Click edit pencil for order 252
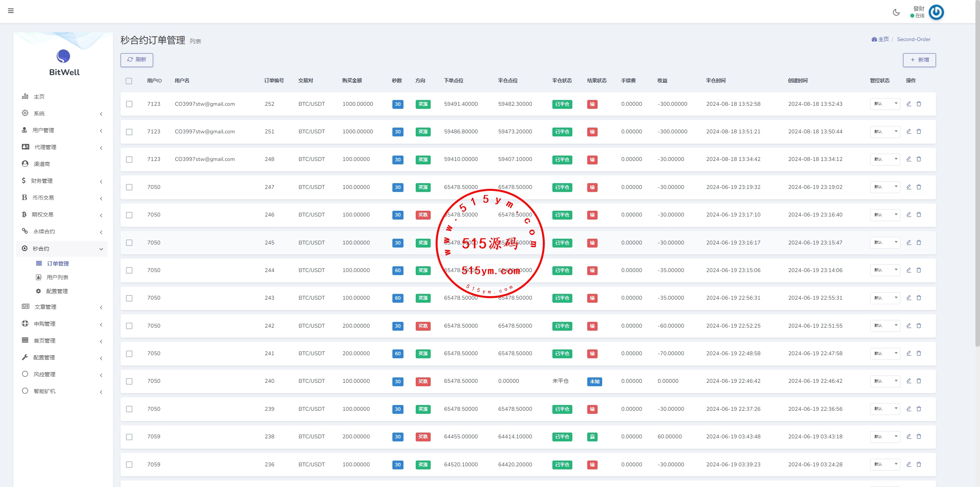Screen dimensions: 980x487 pos(908,104)
